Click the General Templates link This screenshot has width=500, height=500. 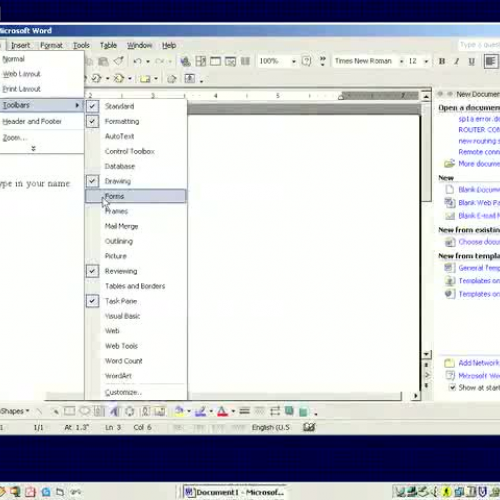(x=479, y=268)
